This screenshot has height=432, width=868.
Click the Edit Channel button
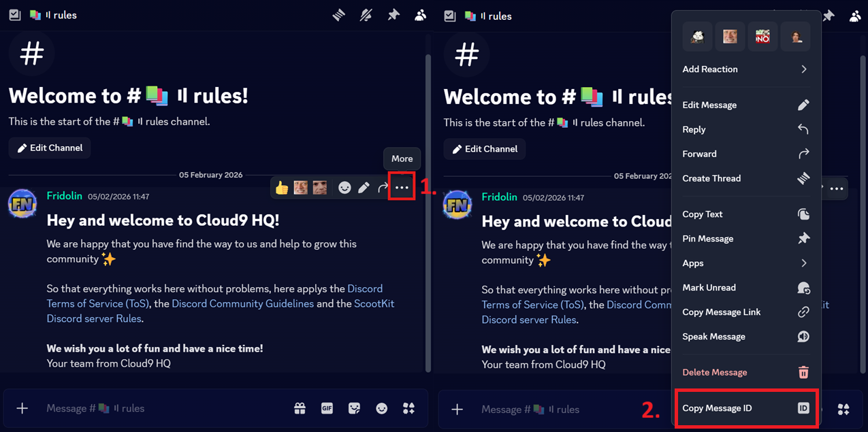(x=49, y=148)
